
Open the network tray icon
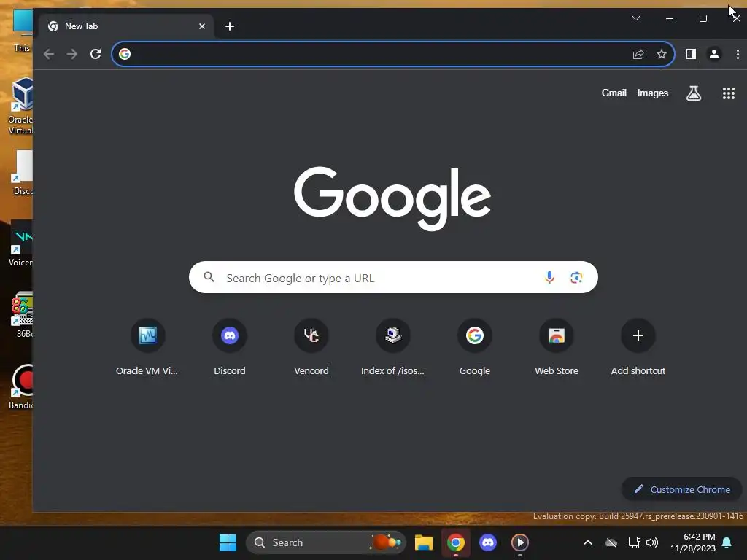(634, 542)
